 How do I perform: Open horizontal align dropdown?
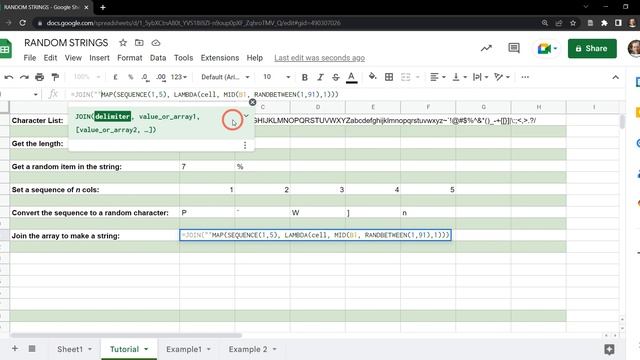(438, 77)
